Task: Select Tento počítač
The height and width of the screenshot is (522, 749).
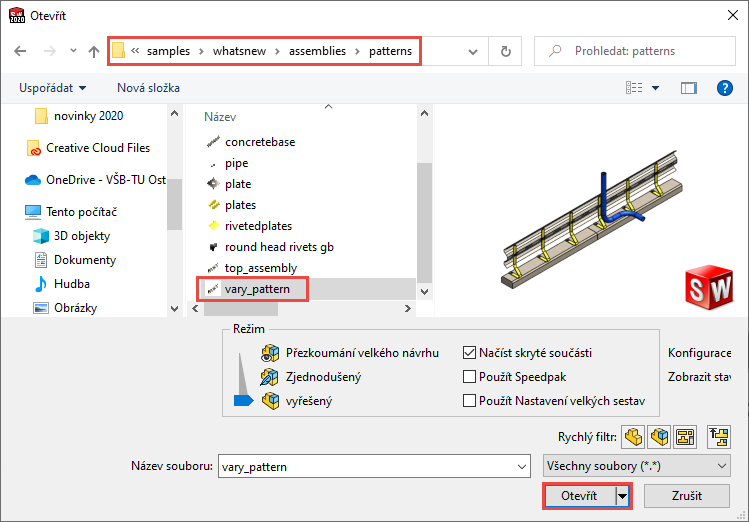Action: pyautogui.click(x=71, y=212)
